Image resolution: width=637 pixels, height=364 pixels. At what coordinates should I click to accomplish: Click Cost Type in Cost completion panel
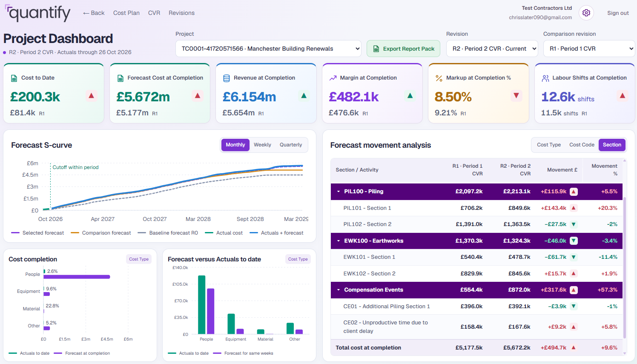point(139,259)
